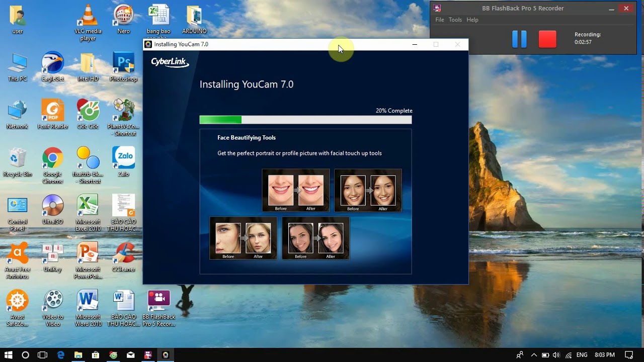Open Foxit Reader shortcut
Image resolution: width=644 pixels, height=362 pixels.
pos(53,115)
